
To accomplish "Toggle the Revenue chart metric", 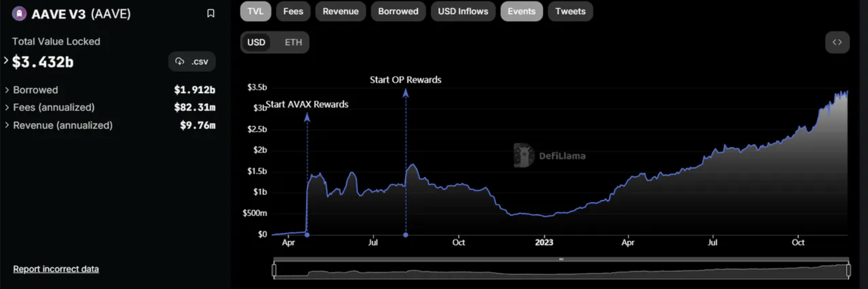I will coord(340,11).
